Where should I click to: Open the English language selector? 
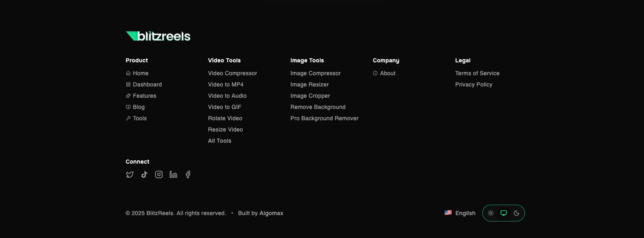pyautogui.click(x=460, y=213)
